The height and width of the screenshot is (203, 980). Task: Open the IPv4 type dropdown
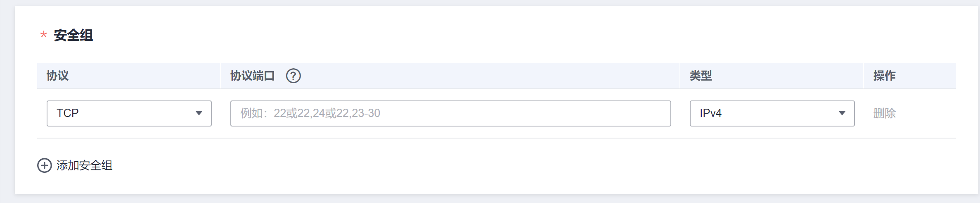point(772,113)
